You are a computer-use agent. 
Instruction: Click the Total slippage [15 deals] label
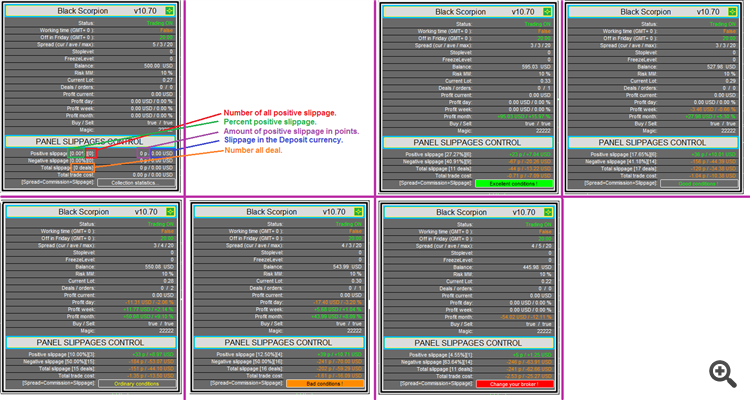(66, 369)
